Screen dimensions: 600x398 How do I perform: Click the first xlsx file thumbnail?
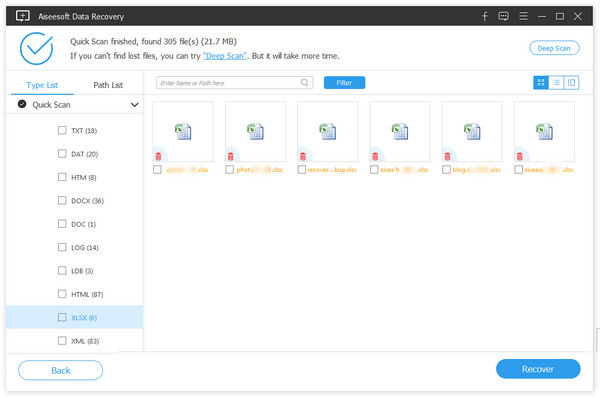pos(183,131)
